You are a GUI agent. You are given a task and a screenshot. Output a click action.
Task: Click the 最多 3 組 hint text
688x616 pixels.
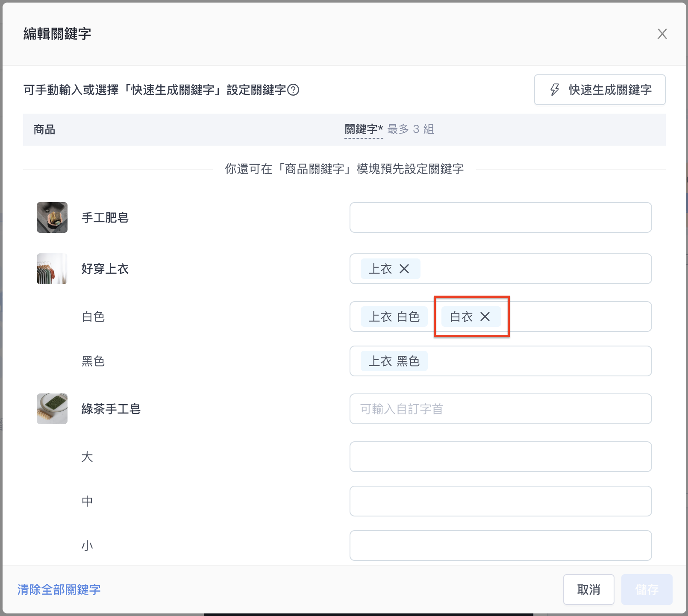pyautogui.click(x=411, y=129)
